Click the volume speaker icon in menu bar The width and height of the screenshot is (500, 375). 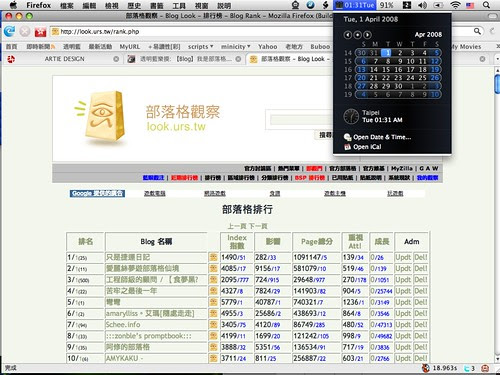[422, 5]
